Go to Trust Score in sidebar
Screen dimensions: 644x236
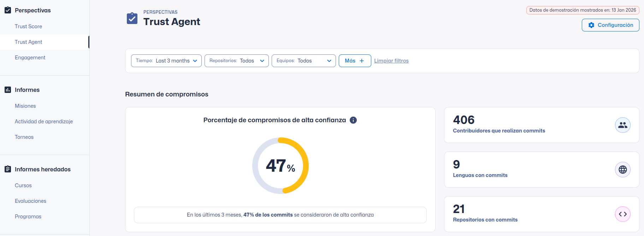tap(28, 26)
